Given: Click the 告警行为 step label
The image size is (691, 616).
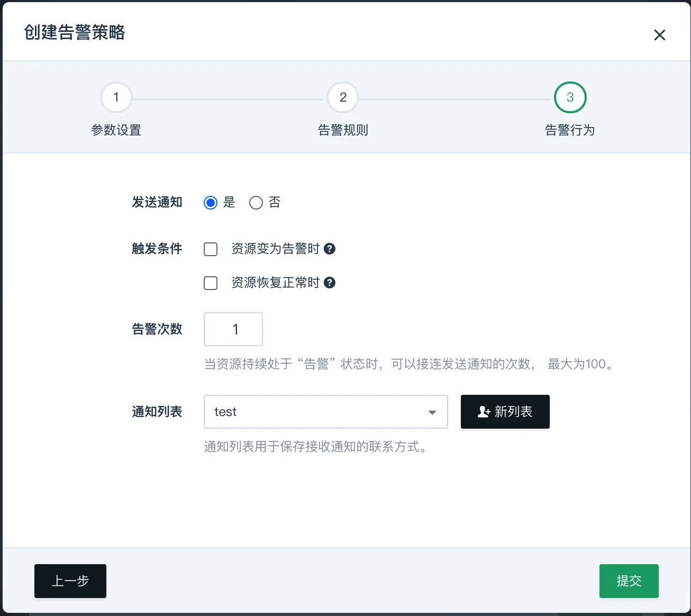Looking at the screenshot, I should 570,130.
